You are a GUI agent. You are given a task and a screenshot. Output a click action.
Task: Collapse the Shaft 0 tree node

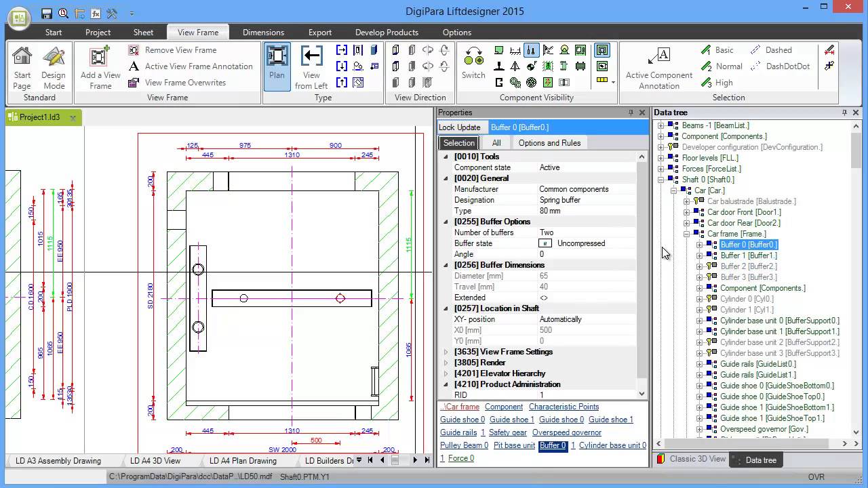coord(661,180)
